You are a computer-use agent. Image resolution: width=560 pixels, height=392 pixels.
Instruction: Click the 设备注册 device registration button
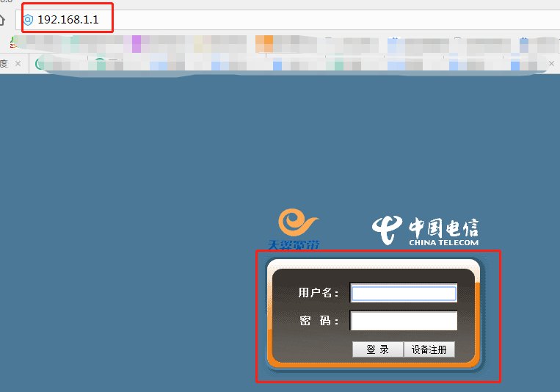tap(429, 349)
